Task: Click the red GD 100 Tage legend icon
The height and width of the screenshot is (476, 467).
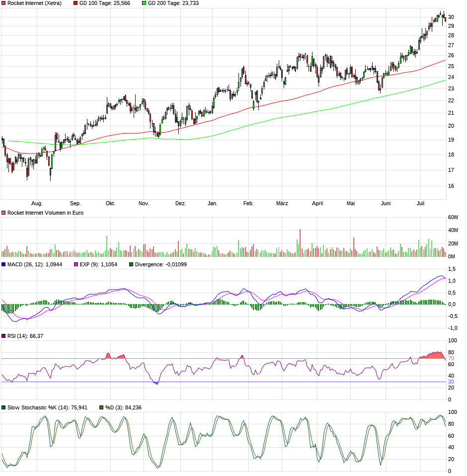Action: 75,4
